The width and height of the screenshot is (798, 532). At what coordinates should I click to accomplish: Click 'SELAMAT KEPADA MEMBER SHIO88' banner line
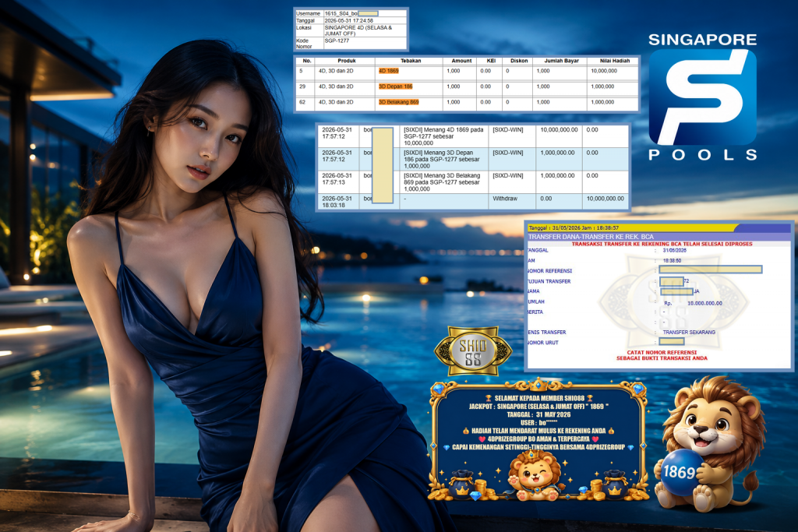tap(539, 398)
